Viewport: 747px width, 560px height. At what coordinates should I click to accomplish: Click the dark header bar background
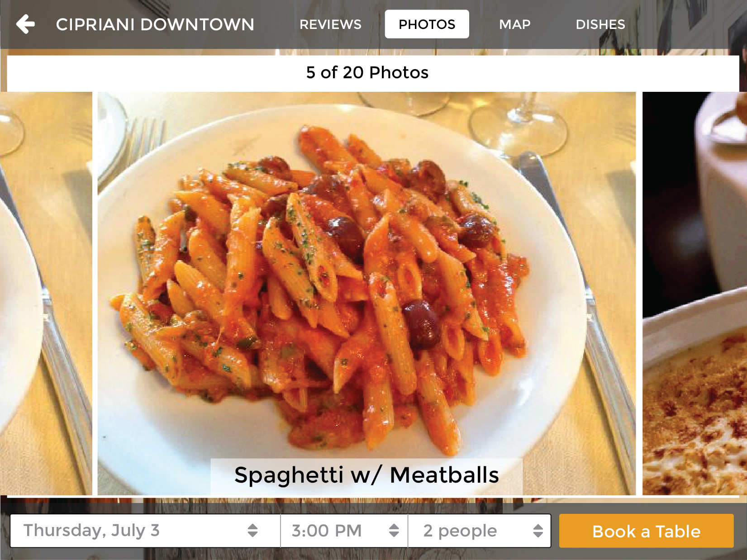(679, 24)
